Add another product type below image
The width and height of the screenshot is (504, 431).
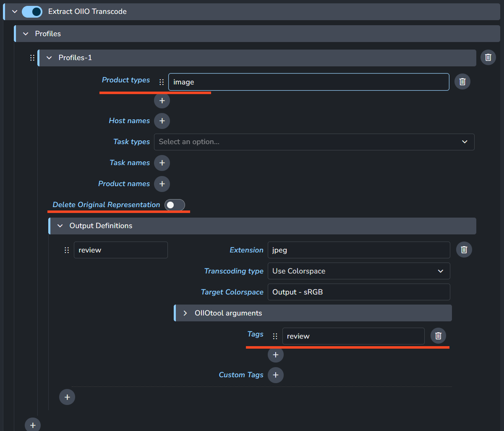[162, 101]
